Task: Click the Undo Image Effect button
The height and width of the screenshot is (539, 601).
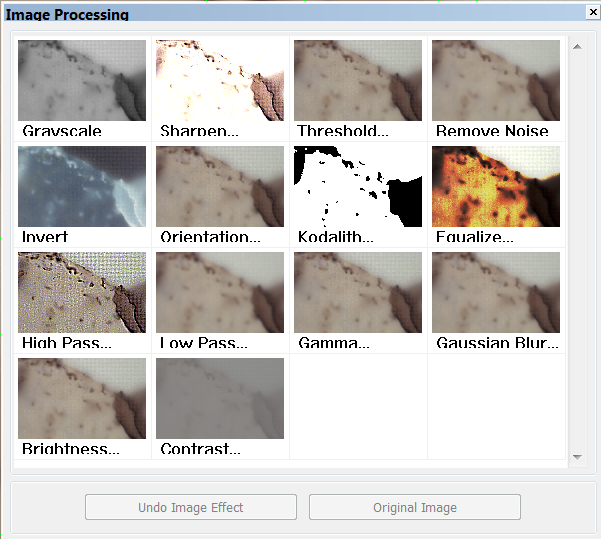Action: coord(191,507)
